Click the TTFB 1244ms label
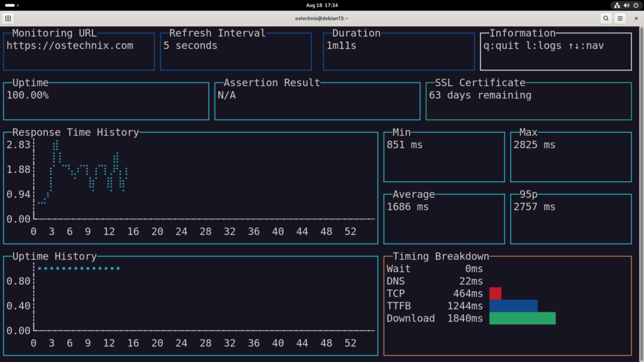The width and height of the screenshot is (644, 362). click(x=435, y=306)
